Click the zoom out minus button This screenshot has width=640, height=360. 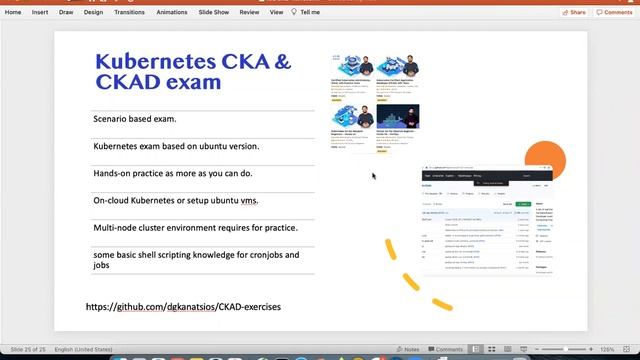tap(537, 349)
